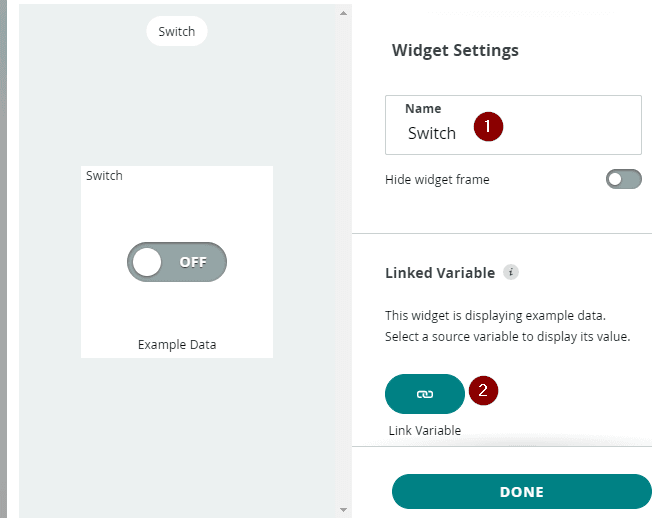Image resolution: width=652 pixels, height=518 pixels.
Task: Click the red number 2 badge
Action: (x=484, y=391)
